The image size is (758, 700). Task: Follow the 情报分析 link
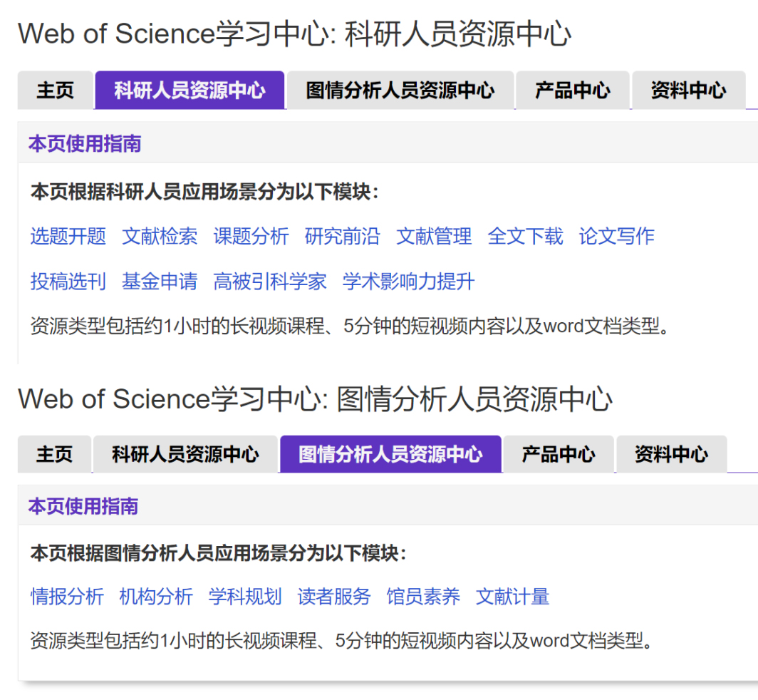pos(67,597)
